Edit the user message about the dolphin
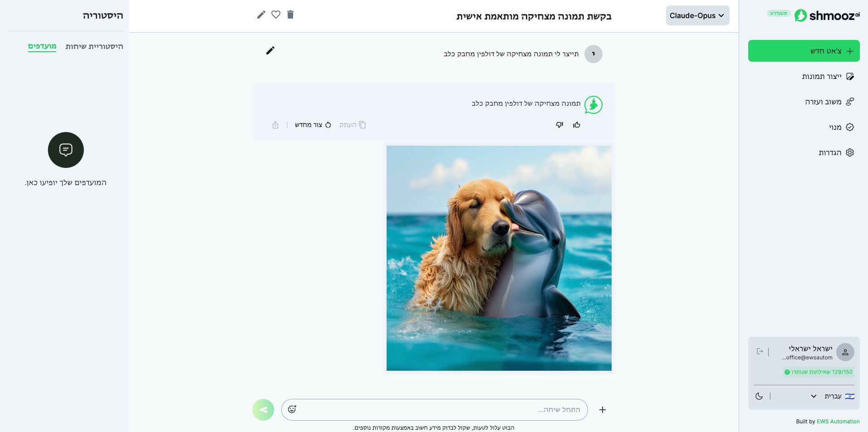The image size is (868, 432). click(270, 50)
